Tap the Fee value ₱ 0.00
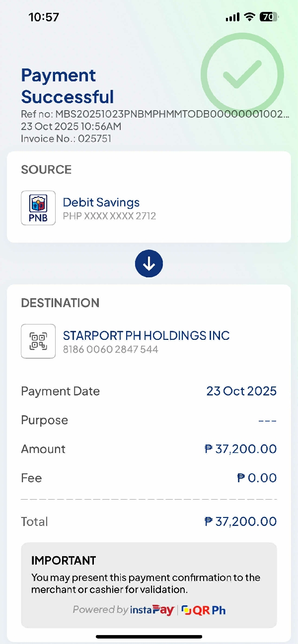This screenshot has width=298, height=644. tap(257, 478)
